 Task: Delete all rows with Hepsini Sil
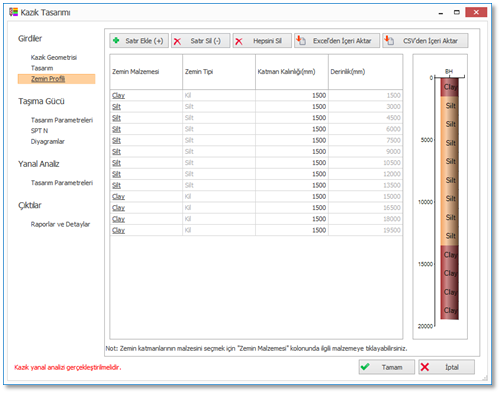coord(262,41)
